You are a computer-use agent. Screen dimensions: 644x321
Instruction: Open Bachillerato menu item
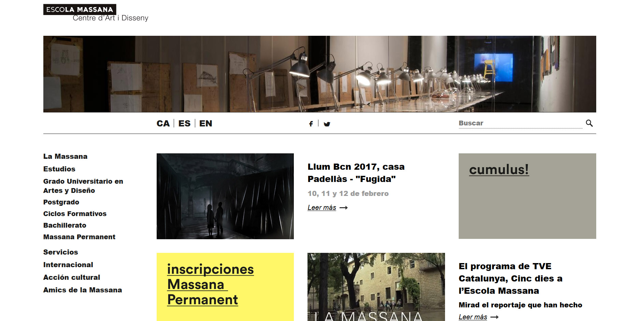(65, 225)
